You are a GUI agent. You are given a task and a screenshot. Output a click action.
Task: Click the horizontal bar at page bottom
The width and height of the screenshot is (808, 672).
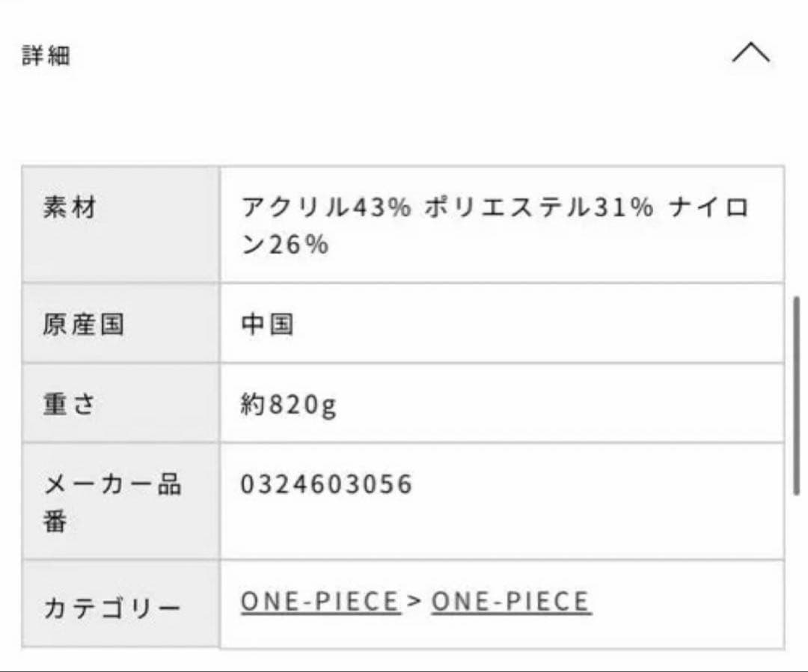(x=404, y=668)
